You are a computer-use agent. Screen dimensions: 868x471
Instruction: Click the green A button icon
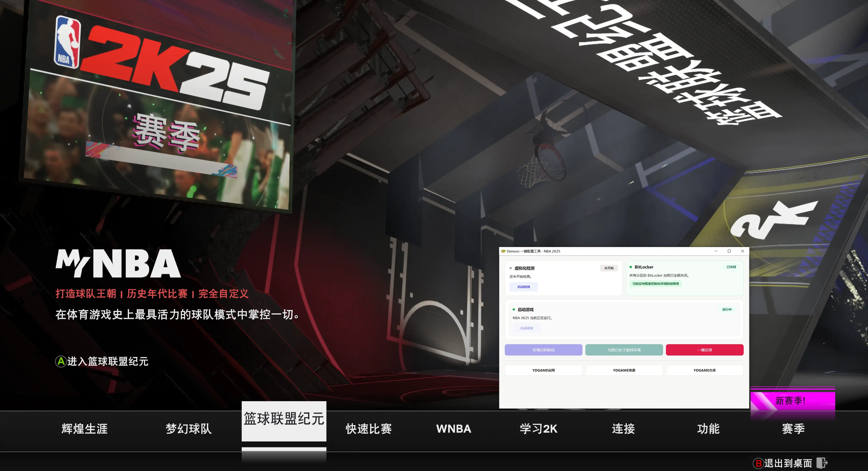(x=61, y=362)
